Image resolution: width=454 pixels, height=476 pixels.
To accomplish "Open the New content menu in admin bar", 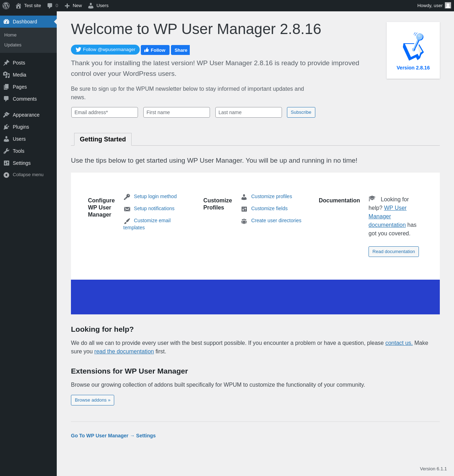I will (x=73, y=6).
